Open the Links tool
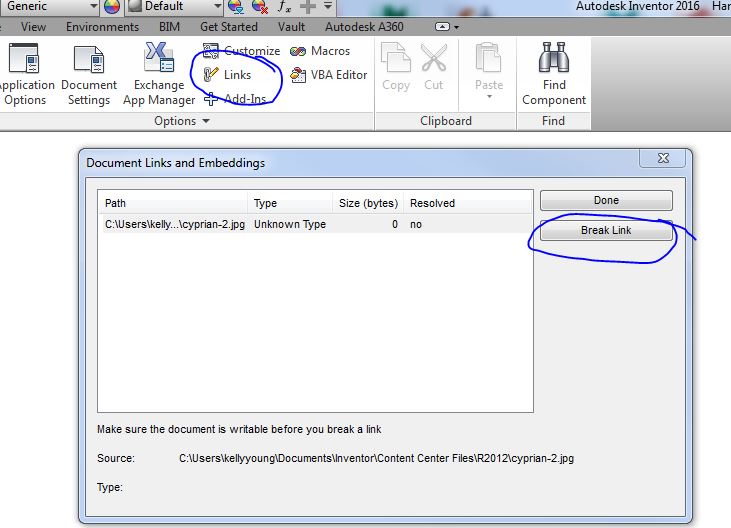Viewport: 731px width, 528px height. pos(227,75)
